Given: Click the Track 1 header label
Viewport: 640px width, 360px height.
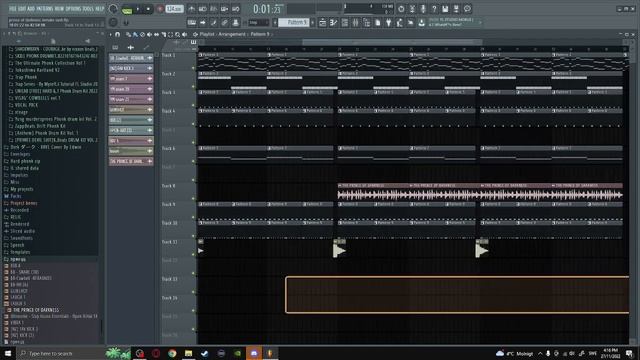Looking at the screenshot, I should pos(169,55).
